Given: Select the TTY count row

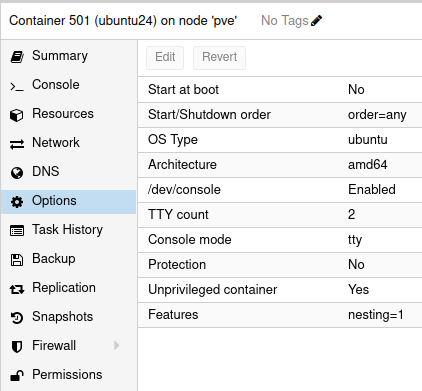Looking at the screenshot, I should pyautogui.click(x=280, y=215).
